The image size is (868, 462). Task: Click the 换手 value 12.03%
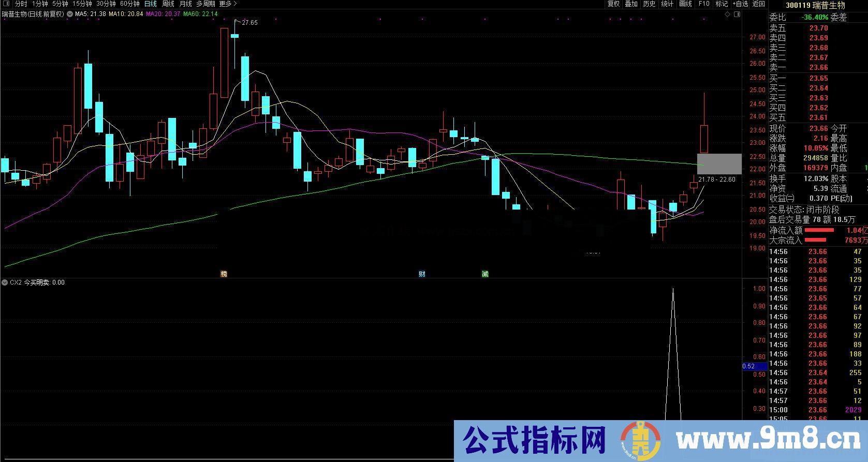[816, 178]
